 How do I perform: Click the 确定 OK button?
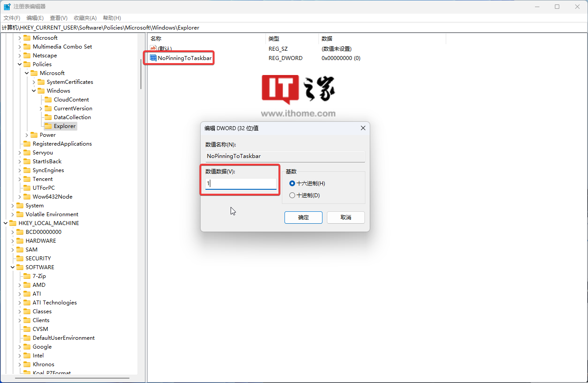[303, 218]
